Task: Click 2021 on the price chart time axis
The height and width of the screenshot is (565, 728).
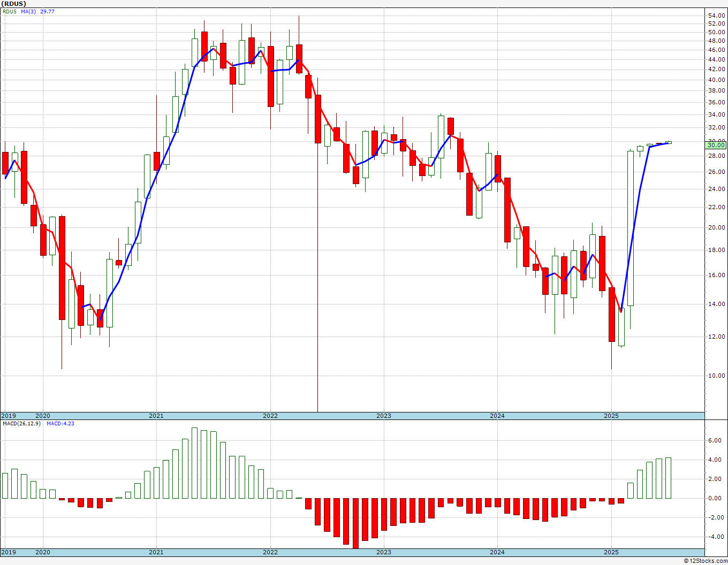Action: [x=156, y=416]
